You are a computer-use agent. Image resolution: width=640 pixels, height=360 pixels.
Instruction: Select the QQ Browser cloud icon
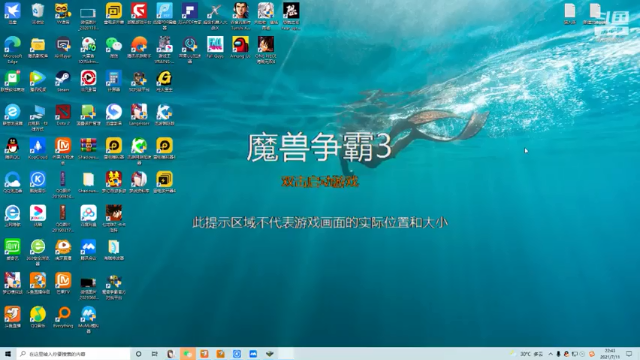[12, 182]
